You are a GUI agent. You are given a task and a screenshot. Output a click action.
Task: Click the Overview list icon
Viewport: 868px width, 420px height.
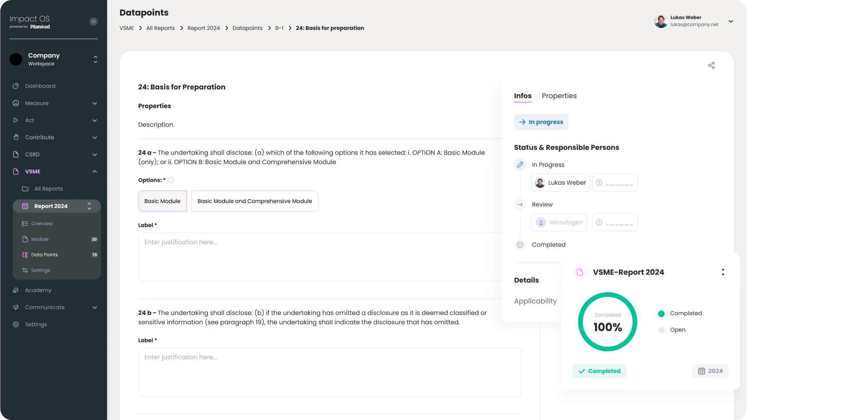coord(25,223)
